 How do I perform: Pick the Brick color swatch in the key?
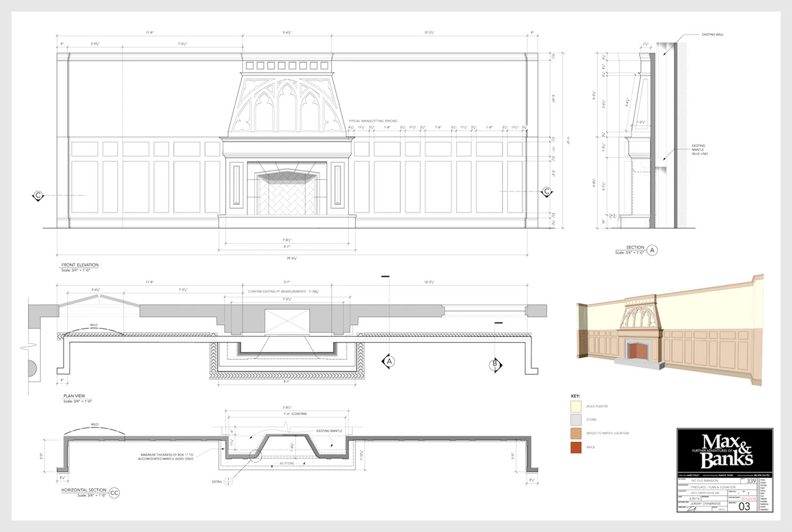coord(575,447)
